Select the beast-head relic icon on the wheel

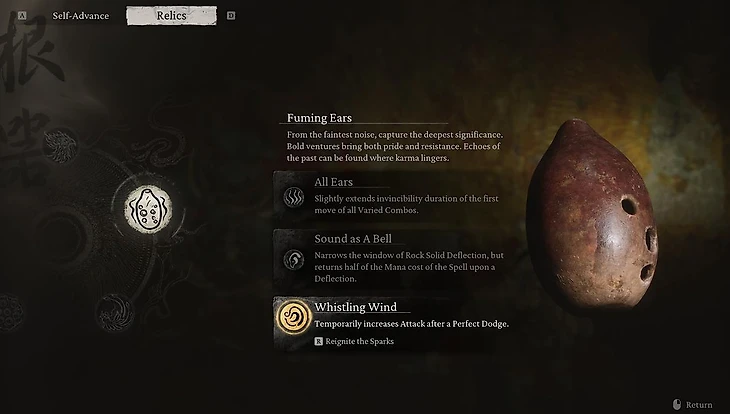61,146
